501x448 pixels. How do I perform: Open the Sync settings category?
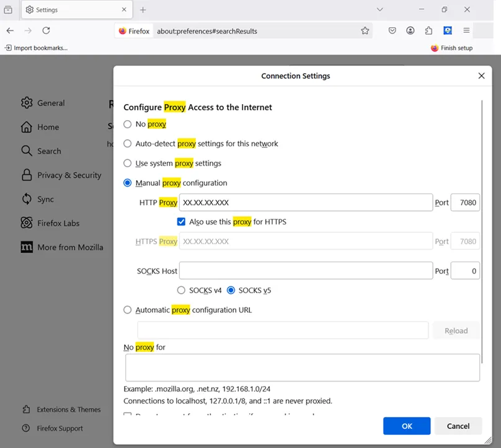click(x=38, y=199)
